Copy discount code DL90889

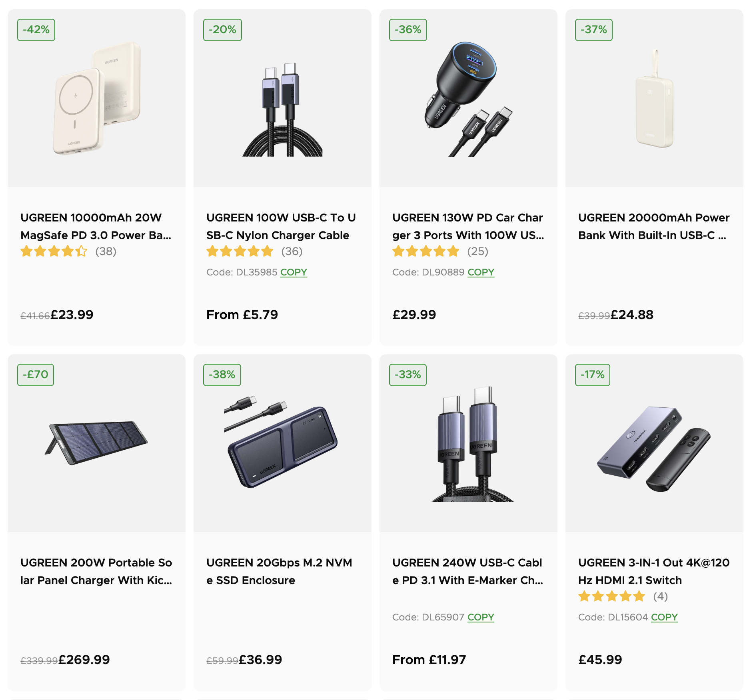481,272
